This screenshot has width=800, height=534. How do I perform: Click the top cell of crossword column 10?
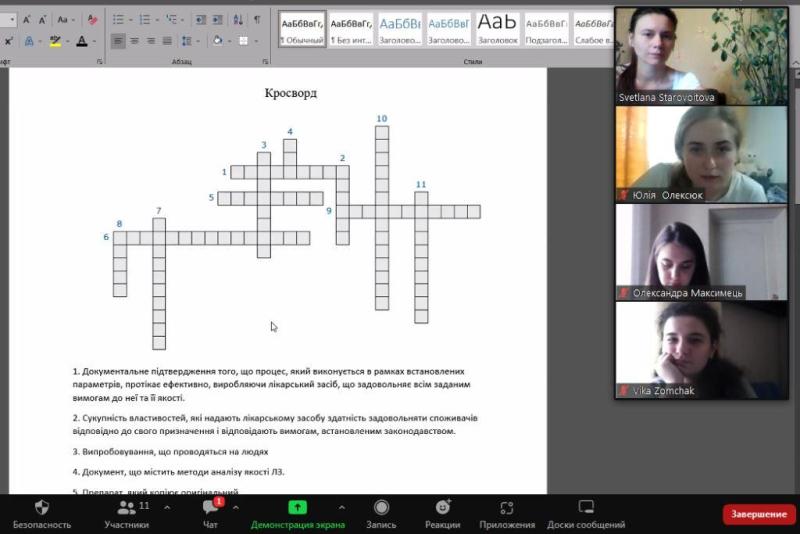pos(382,133)
